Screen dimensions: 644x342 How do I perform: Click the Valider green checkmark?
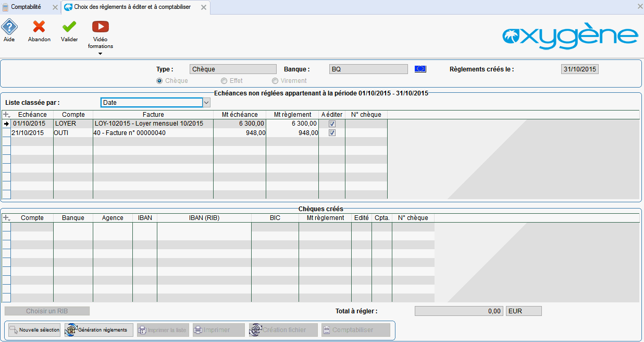pyautogui.click(x=69, y=27)
